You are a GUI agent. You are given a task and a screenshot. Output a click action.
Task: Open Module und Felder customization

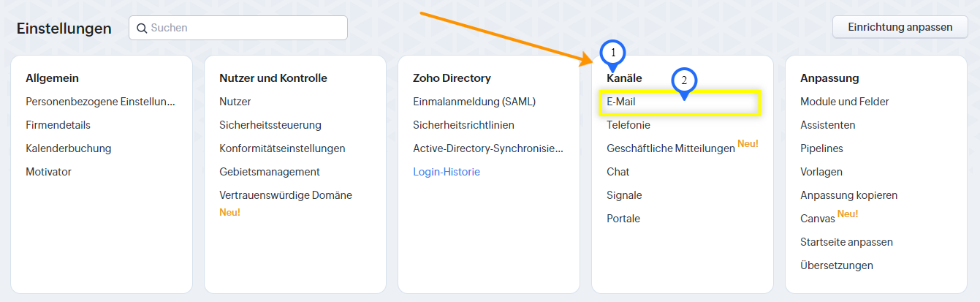845,102
